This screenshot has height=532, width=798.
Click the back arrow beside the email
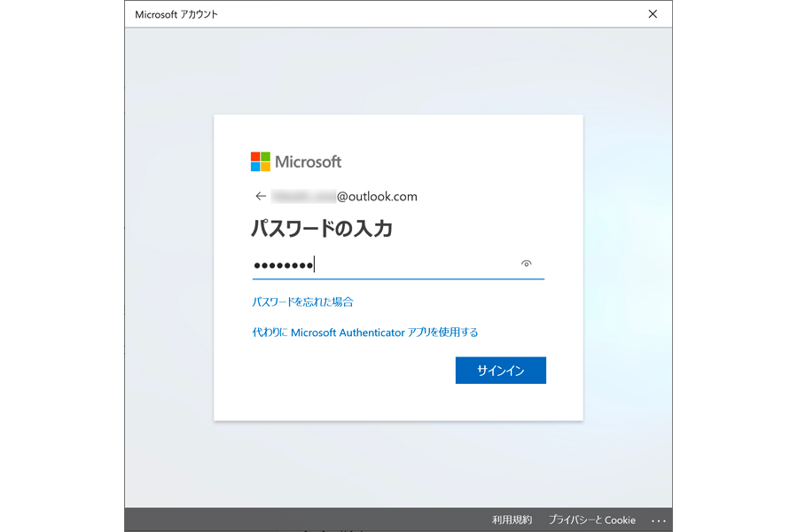tap(261, 197)
